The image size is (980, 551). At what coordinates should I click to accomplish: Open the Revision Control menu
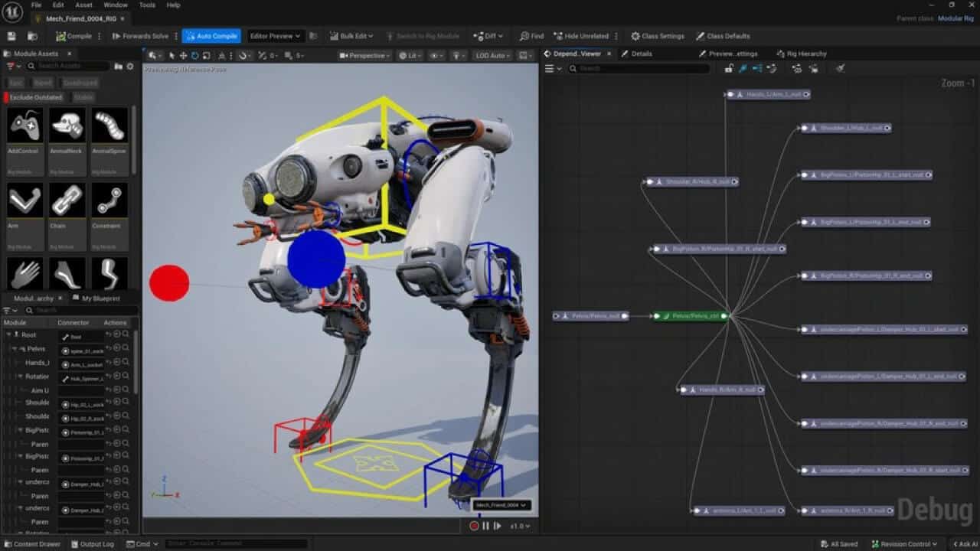(903, 544)
